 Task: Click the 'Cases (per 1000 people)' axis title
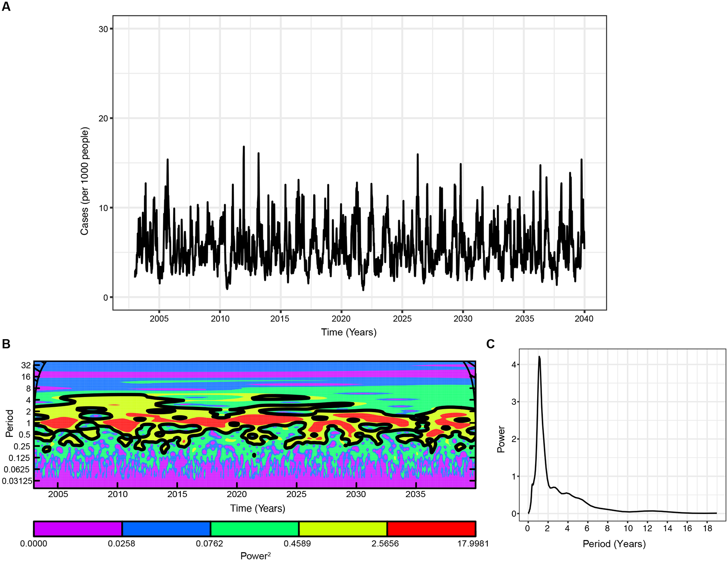pos(84,181)
